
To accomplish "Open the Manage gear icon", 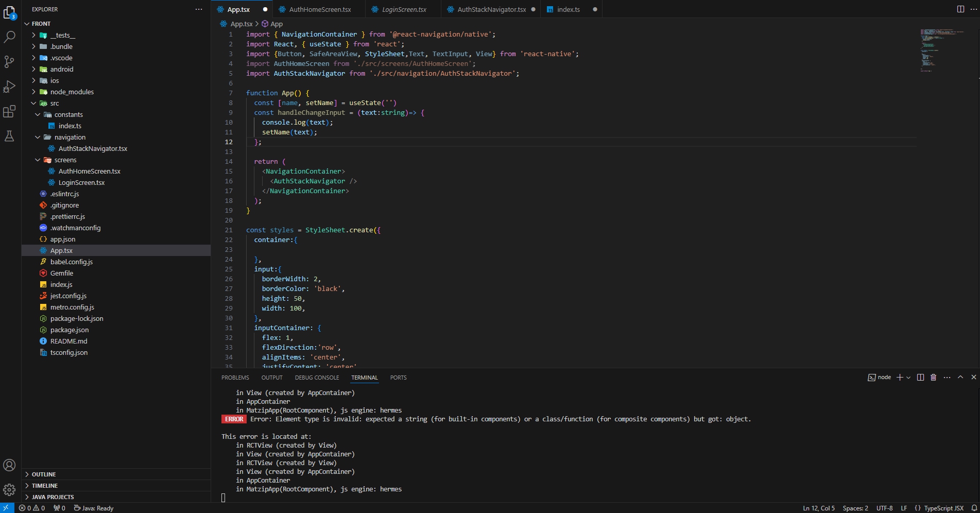I will (9, 490).
